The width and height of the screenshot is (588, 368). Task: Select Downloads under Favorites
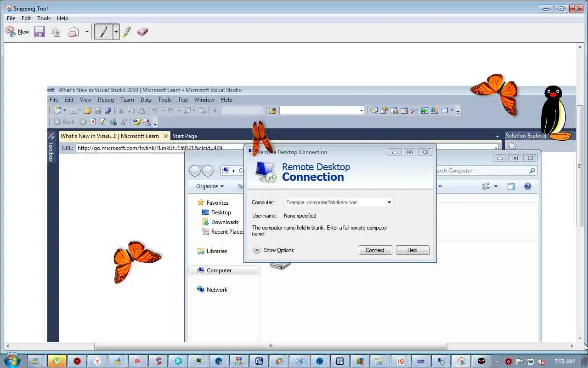pos(220,222)
